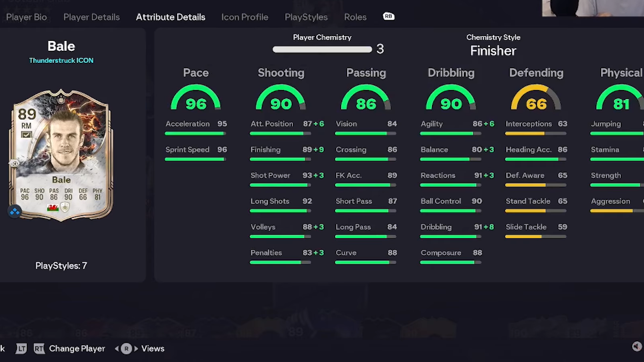
Task: Click the Short Pass attribute label
Action: [354, 201]
